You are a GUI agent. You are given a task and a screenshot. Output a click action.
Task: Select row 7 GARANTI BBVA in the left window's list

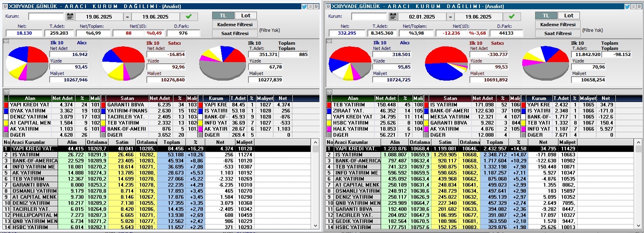click(157, 185)
